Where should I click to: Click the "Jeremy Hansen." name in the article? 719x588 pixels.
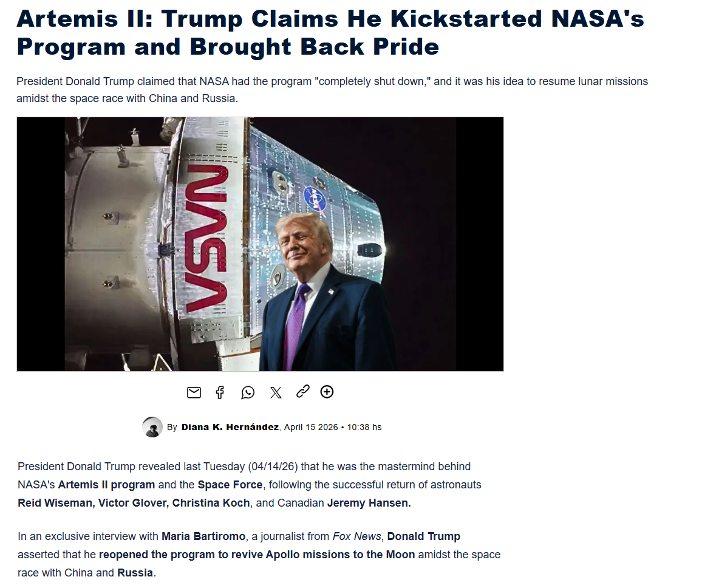click(x=369, y=503)
